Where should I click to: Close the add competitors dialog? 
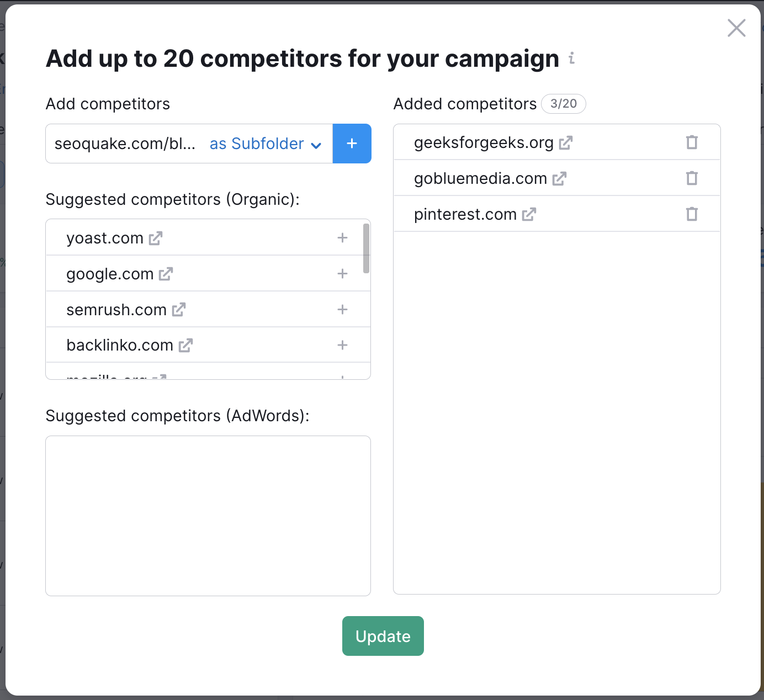pos(736,28)
